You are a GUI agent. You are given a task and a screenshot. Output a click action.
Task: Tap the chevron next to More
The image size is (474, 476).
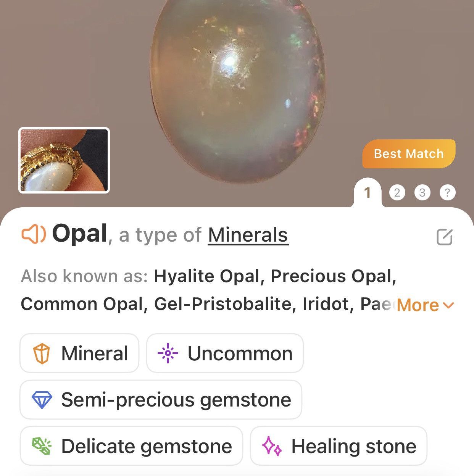[449, 305]
